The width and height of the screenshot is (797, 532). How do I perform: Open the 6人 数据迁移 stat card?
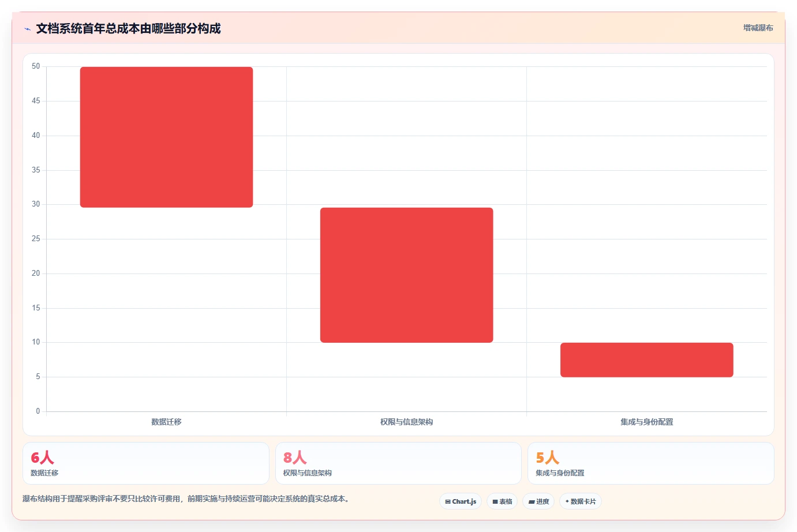(x=146, y=463)
